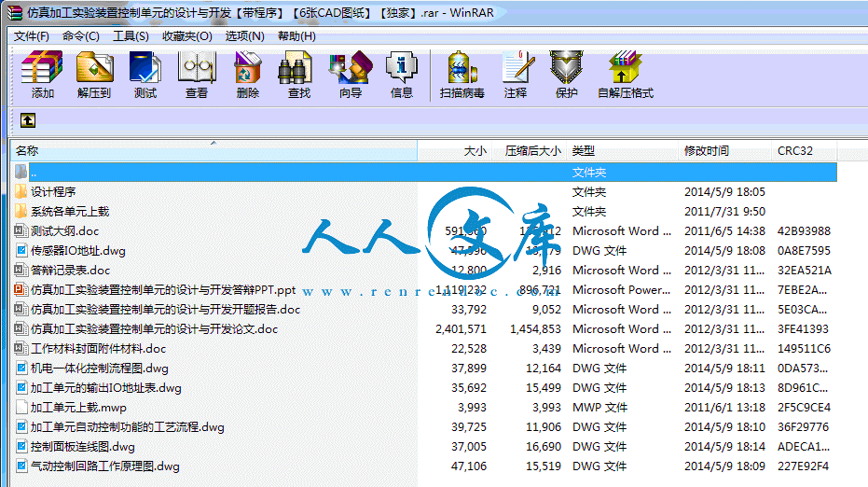
Task: Click the SFX (自解压格式) icon
Action: [x=625, y=68]
